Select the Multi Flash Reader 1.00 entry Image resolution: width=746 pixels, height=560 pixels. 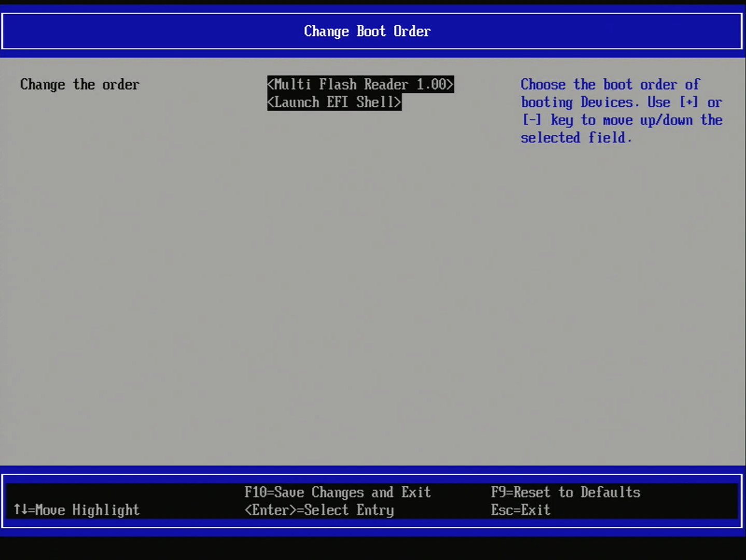(x=360, y=85)
